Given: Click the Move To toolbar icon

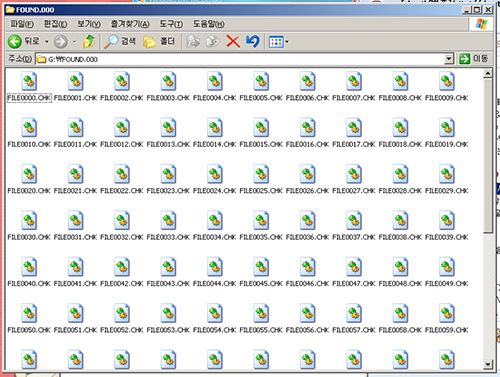Looking at the screenshot, I should pos(193,41).
